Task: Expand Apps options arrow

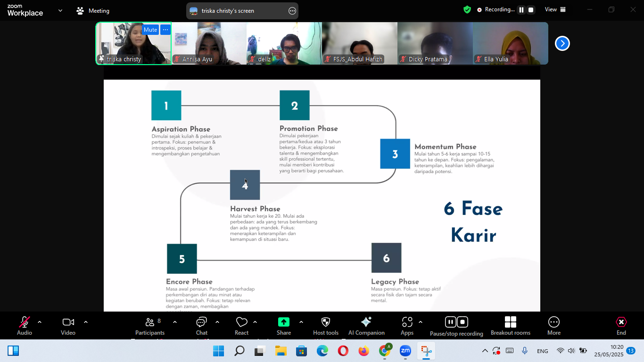Action: (421, 322)
